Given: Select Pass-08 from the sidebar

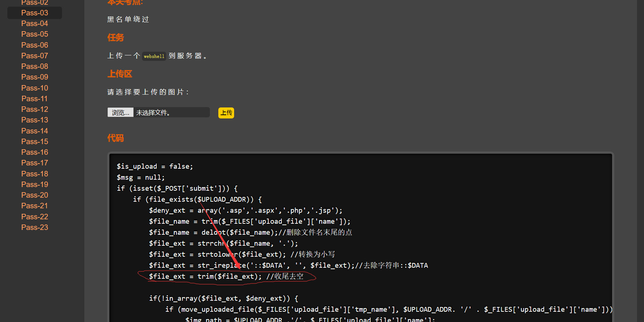Looking at the screenshot, I should pos(34,66).
